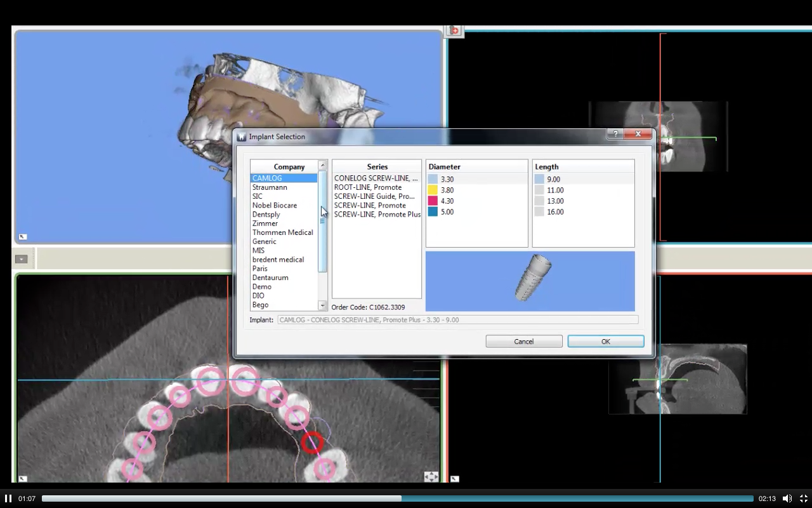Click the Series column header
Image resolution: width=812 pixels, height=508 pixels.
(x=377, y=167)
